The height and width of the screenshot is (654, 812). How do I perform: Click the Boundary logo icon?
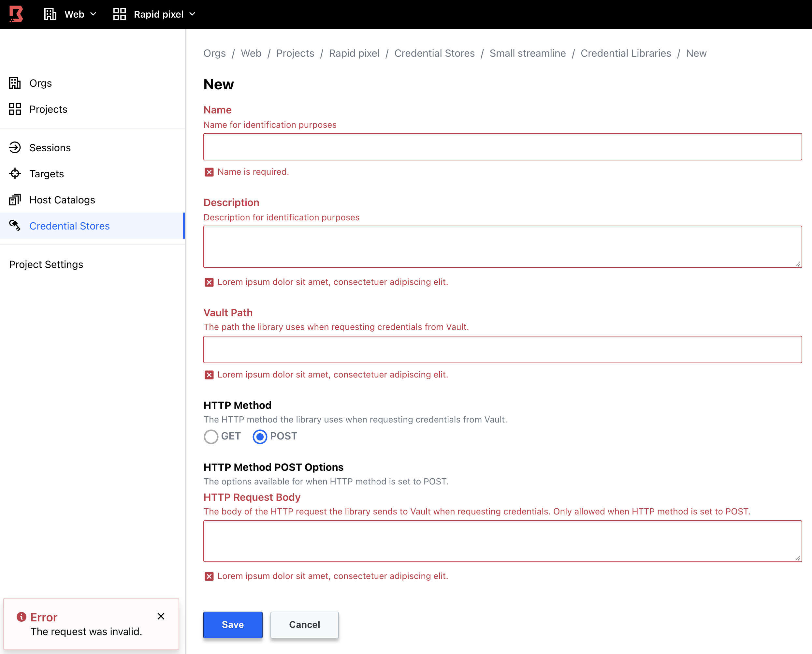click(x=16, y=14)
